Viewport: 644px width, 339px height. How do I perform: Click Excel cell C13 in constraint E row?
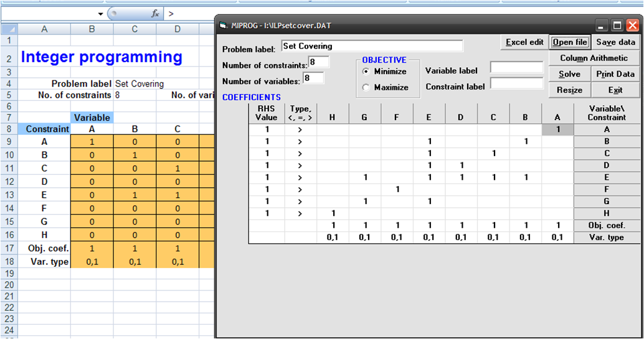point(135,195)
